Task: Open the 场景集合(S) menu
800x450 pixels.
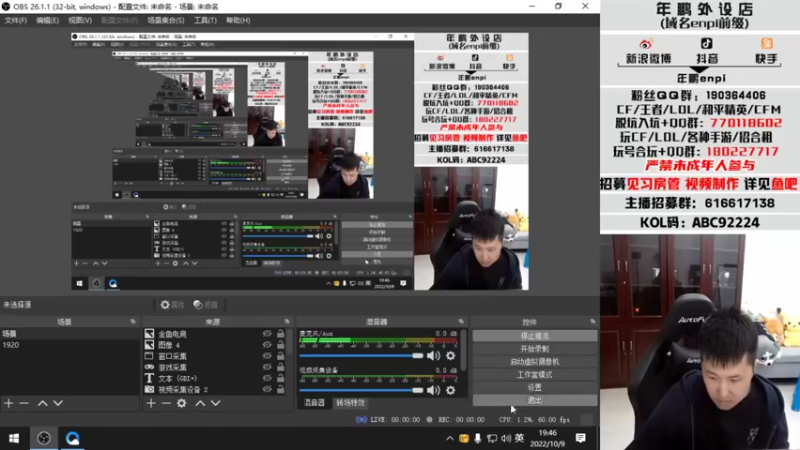Action: [166, 20]
